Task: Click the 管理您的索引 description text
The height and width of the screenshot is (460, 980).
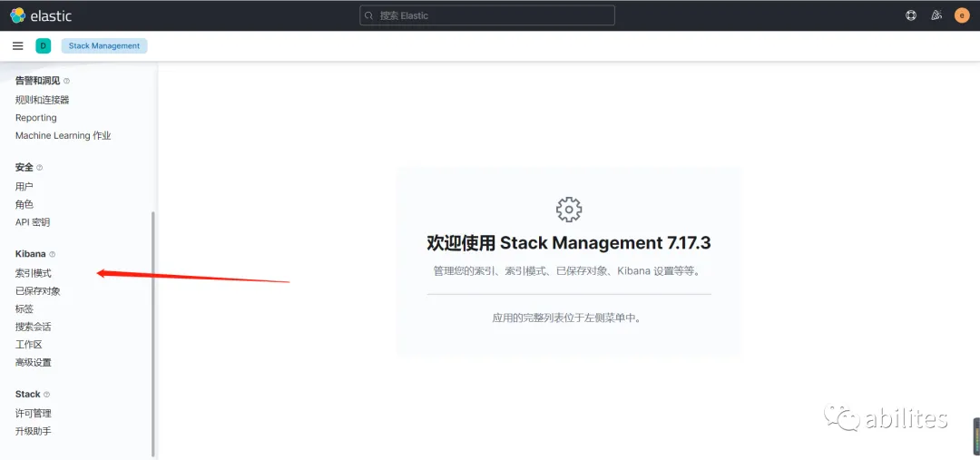Action: click(x=569, y=271)
